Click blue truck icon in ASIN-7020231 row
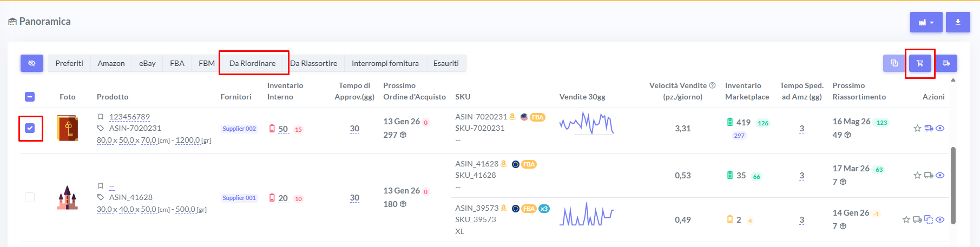The image size is (980, 247). click(929, 129)
